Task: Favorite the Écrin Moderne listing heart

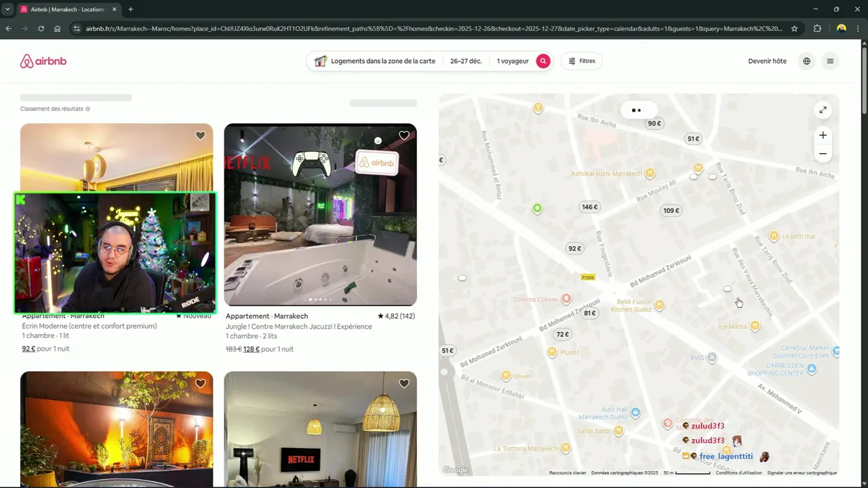Action: coord(200,136)
